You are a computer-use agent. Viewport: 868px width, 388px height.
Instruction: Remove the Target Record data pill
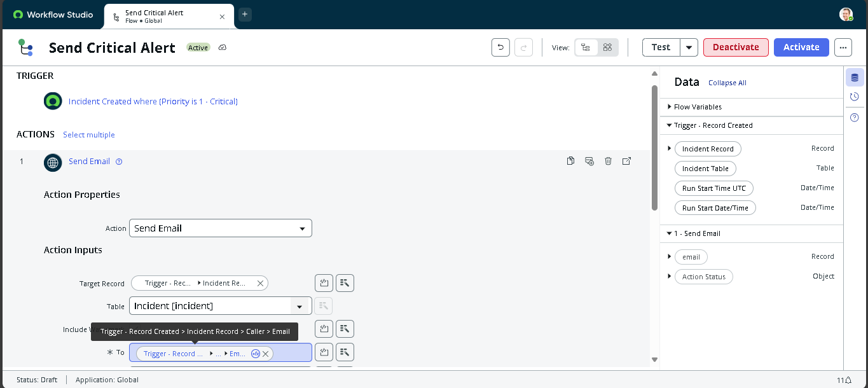(x=259, y=282)
